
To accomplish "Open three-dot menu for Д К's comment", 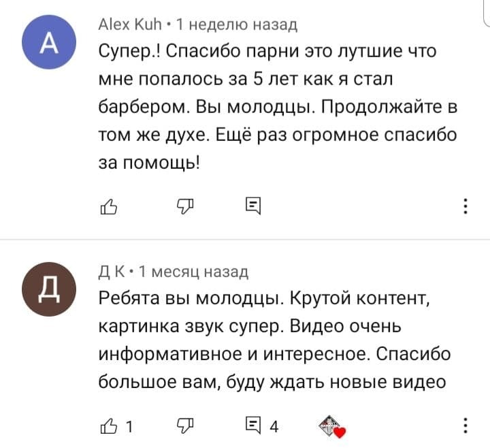I will [x=465, y=427].
